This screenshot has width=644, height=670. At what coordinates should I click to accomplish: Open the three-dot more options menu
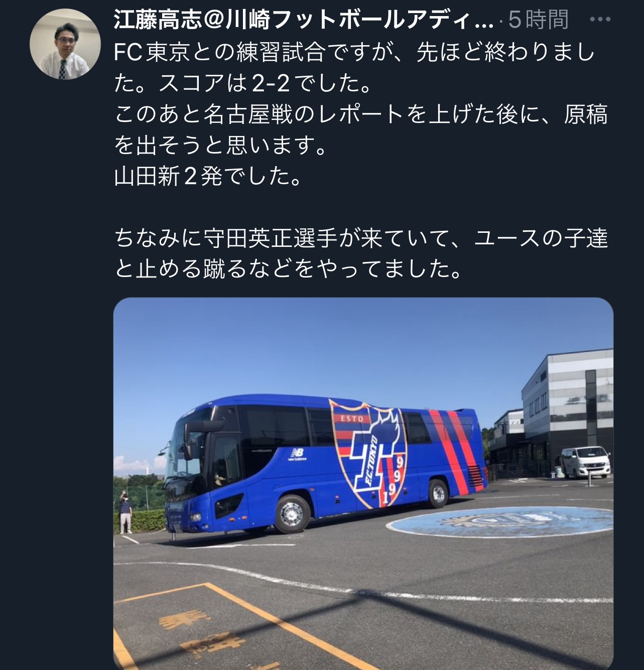tap(600, 20)
